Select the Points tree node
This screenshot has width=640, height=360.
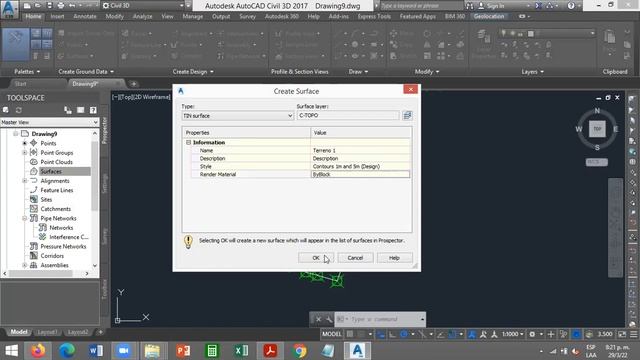(48, 143)
